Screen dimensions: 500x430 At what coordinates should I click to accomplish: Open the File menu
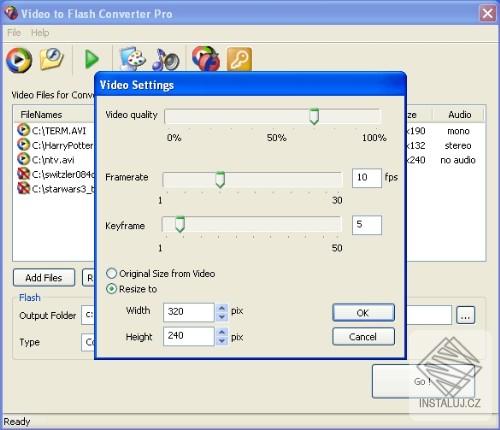point(14,33)
